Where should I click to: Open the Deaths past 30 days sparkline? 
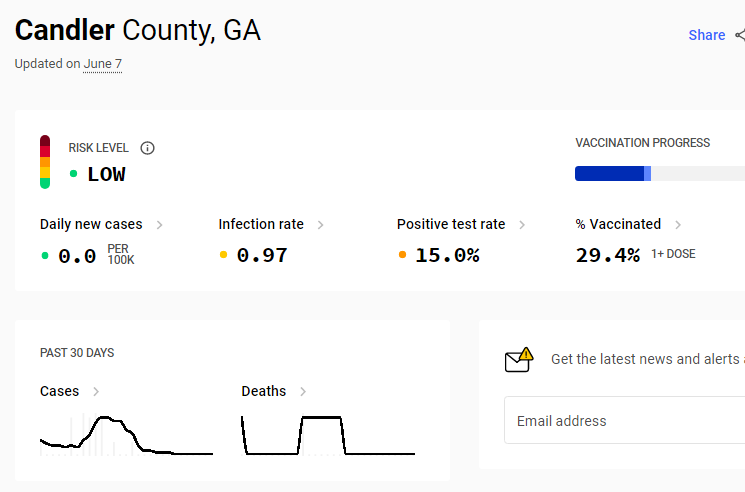(328, 435)
